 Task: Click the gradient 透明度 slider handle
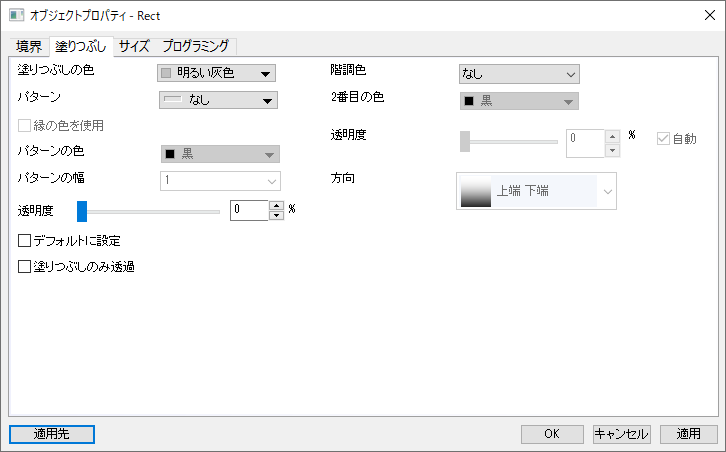465,141
